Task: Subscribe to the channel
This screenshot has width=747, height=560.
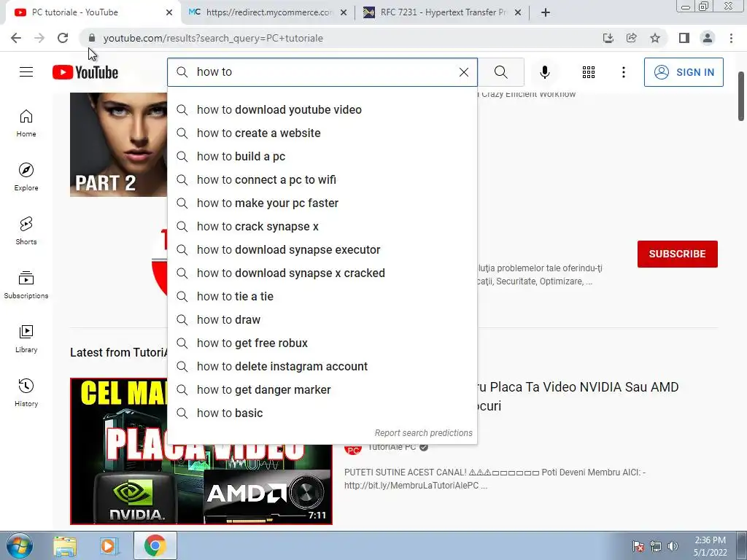Action: 678,254
